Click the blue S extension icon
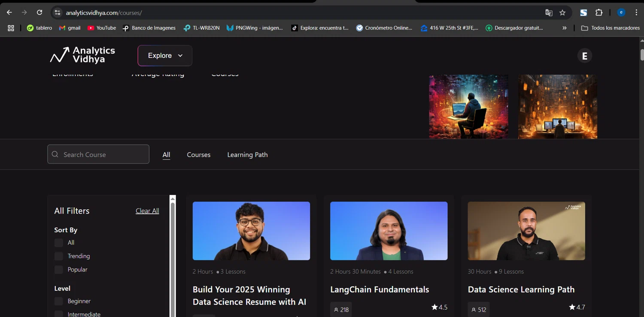Screen dimensions: 644x317 click(583, 12)
